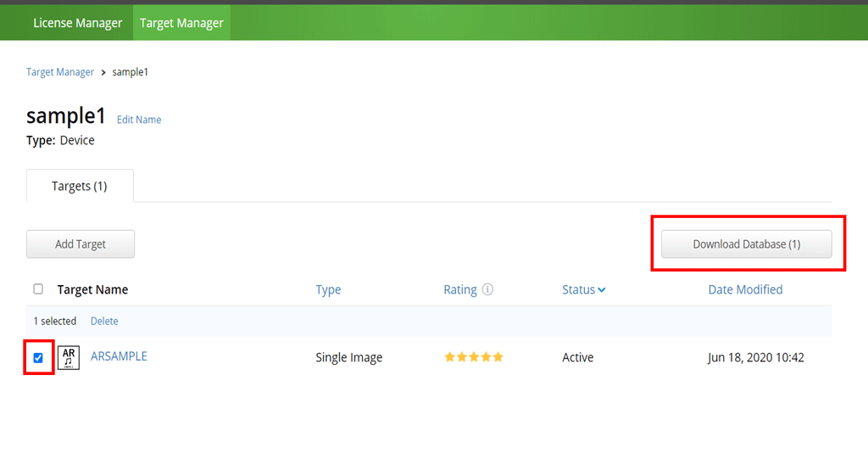Click the 'Type: Device' label
This screenshot has height=465, width=868.
[60, 140]
